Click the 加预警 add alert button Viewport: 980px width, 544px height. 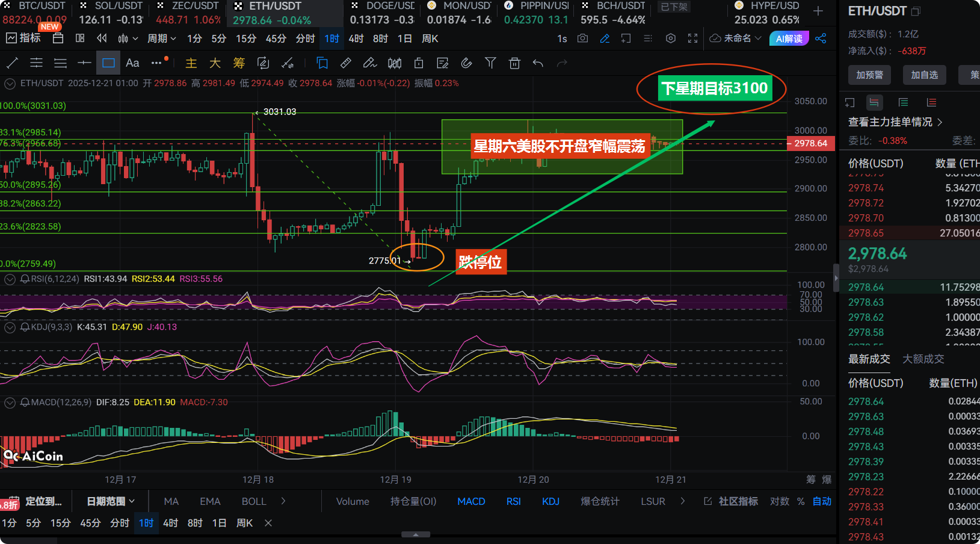point(869,75)
